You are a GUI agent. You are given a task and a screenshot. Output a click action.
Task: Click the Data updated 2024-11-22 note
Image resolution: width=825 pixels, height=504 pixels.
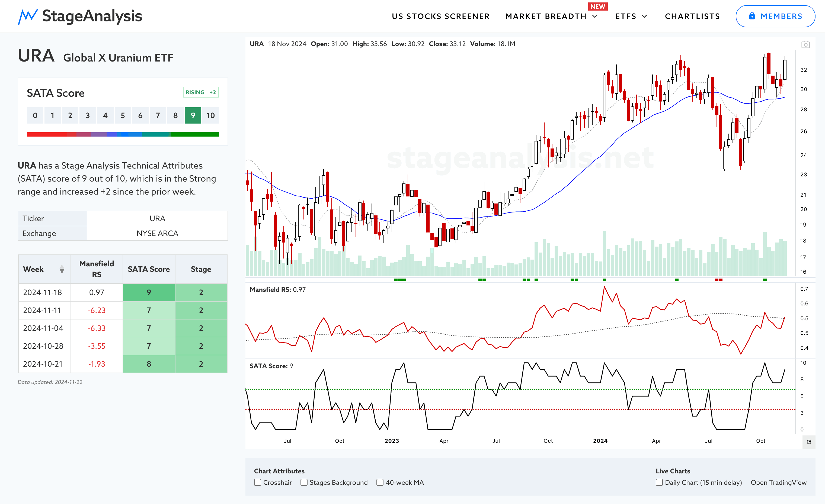[x=50, y=382]
